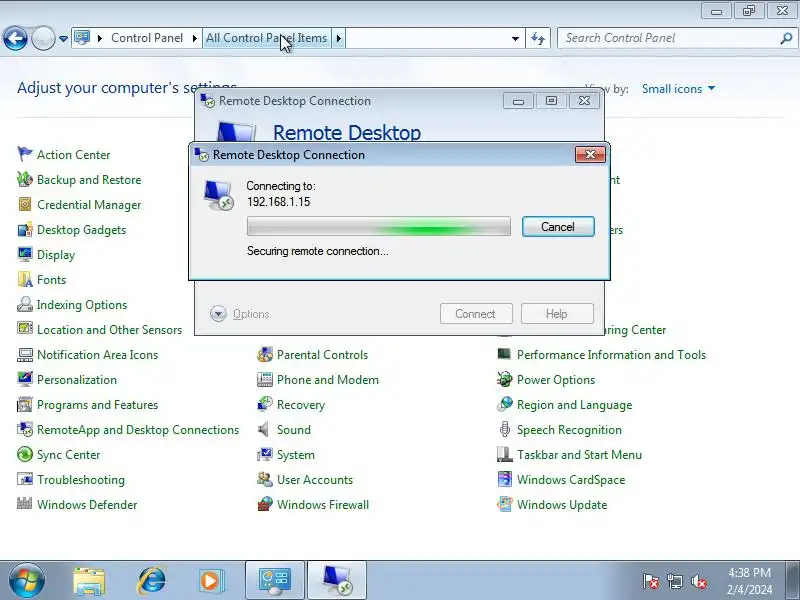Viewport: 800px width, 600px height.
Task: Click the Indexing Options icon
Action: (24, 304)
